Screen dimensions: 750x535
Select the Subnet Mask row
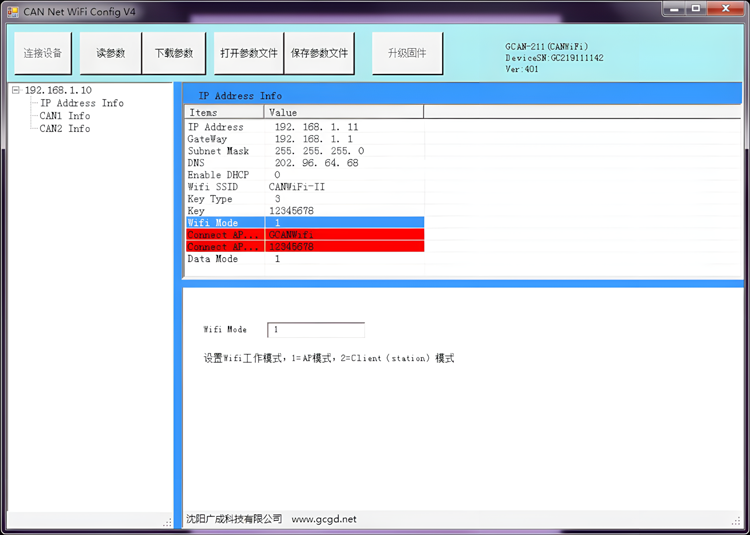tap(218, 151)
